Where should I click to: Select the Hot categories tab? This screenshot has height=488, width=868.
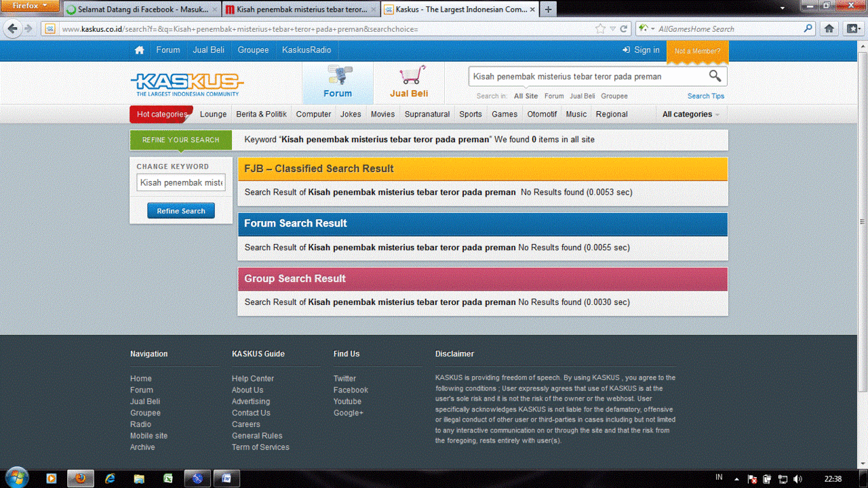pyautogui.click(x=161, y=114)
